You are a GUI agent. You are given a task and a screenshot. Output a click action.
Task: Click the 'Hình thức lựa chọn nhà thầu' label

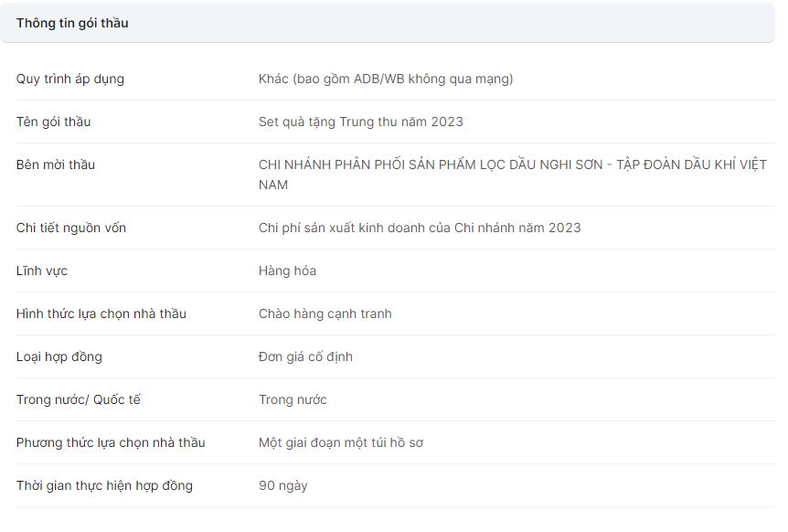click(x=101, y=314)
